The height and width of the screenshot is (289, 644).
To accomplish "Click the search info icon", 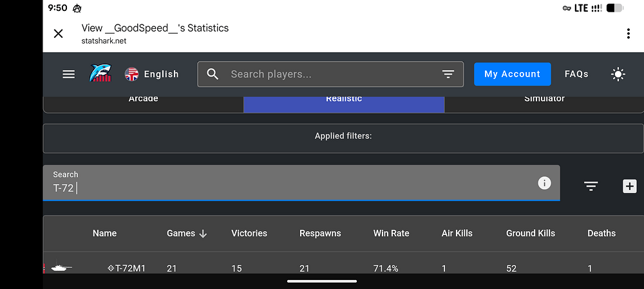I will pos(544,183).
